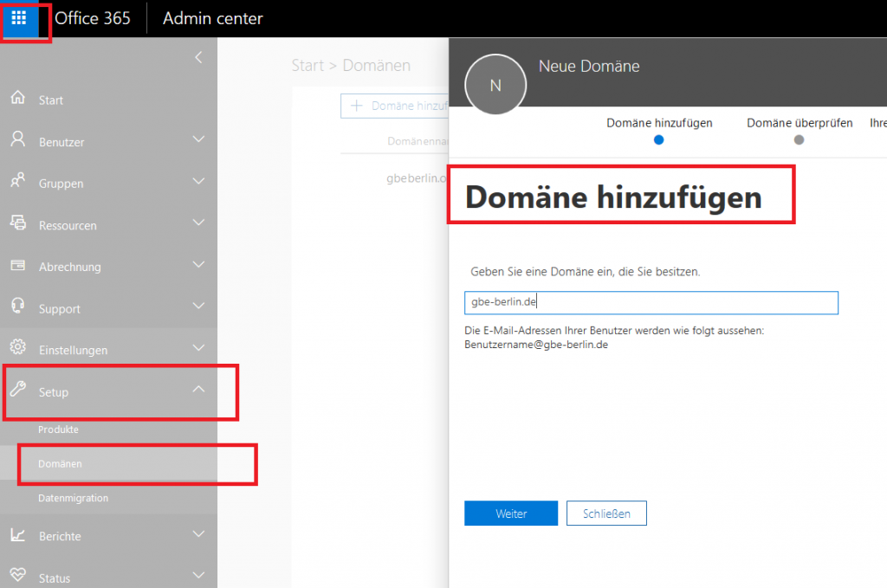Select the Domäne überprüfen step
887x588 pixels.
coord(799,123)
